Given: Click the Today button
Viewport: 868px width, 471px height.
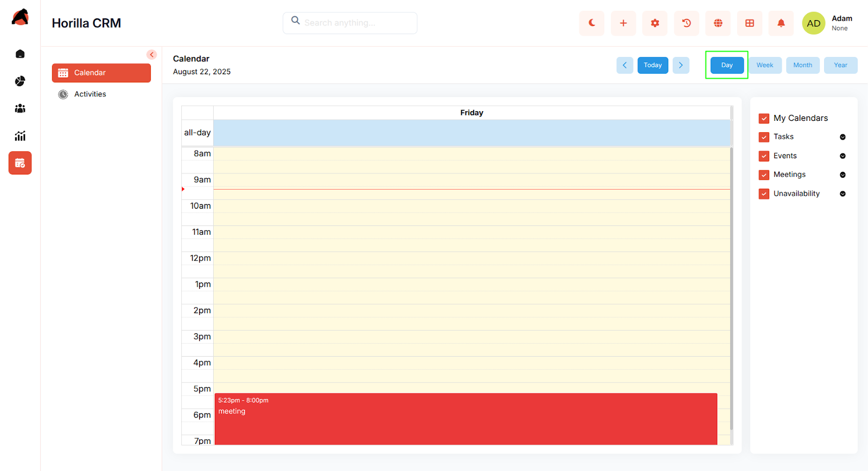Looking at the screenshot, I should 653,65.
